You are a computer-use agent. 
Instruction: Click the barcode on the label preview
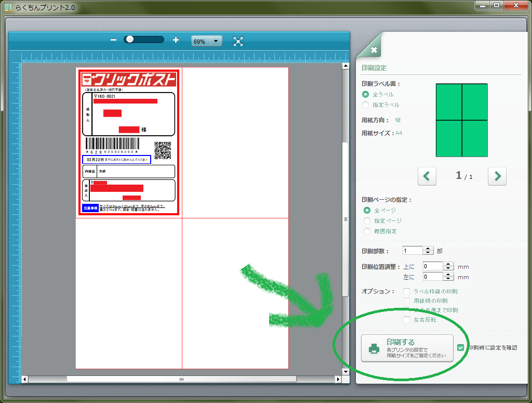coord(112,144)
